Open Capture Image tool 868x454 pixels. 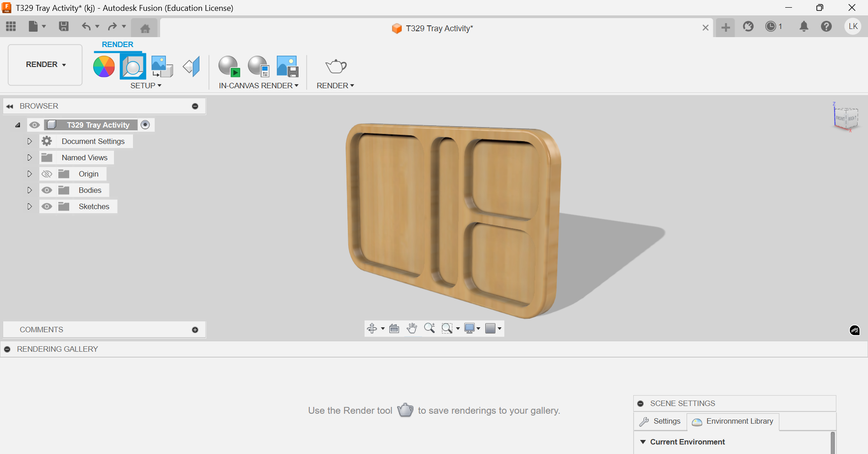(287, 67)
